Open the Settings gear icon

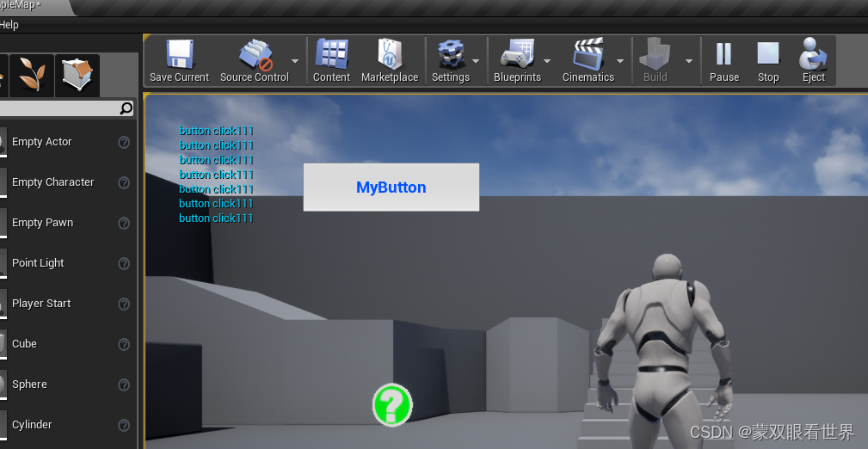coord(450,54)
